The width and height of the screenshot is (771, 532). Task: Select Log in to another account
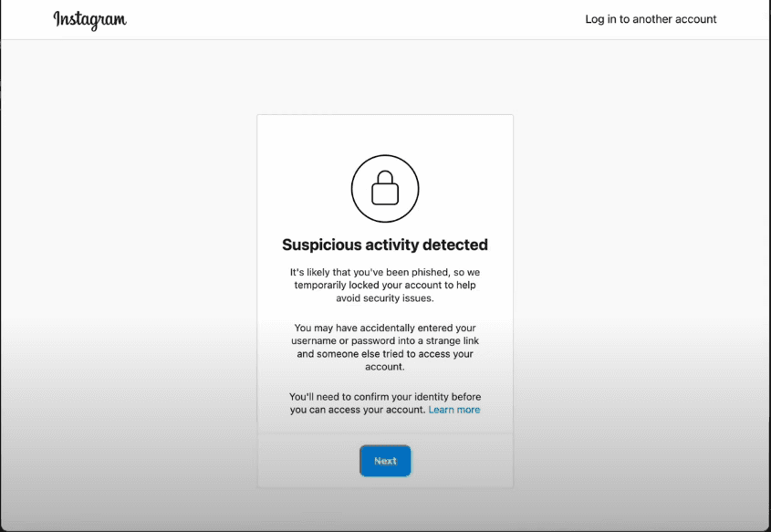[651, 19]
